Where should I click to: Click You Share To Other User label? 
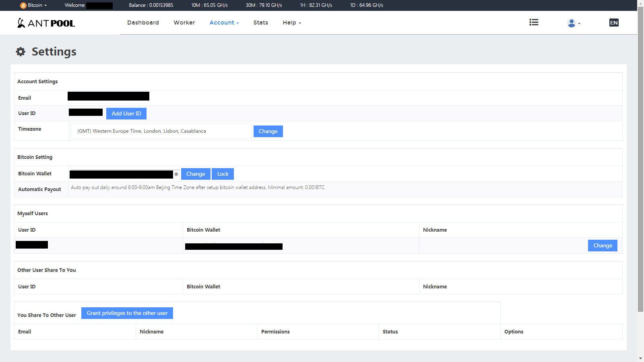point(47,315)
